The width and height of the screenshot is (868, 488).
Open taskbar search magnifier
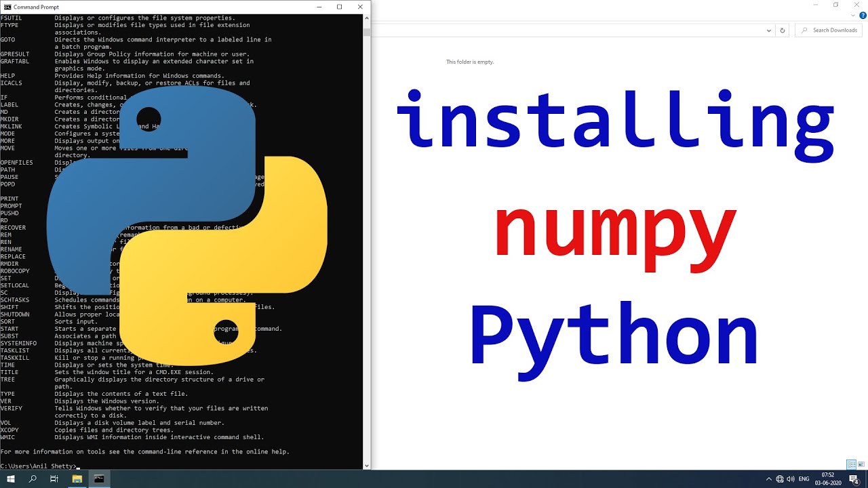[x=33, y=479]
